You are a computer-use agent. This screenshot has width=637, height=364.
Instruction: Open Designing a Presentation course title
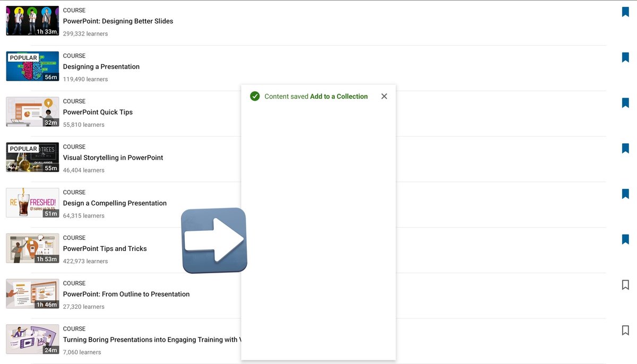point(101,67)
